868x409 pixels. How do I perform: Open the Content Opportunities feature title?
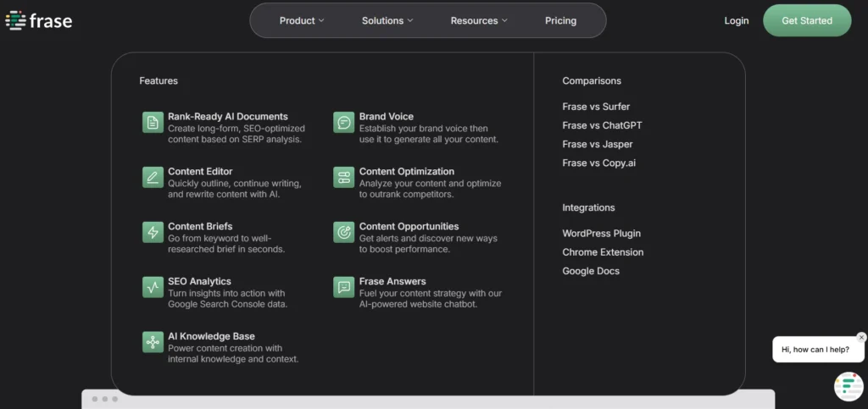pyautogui.click(x=409, y=226)
